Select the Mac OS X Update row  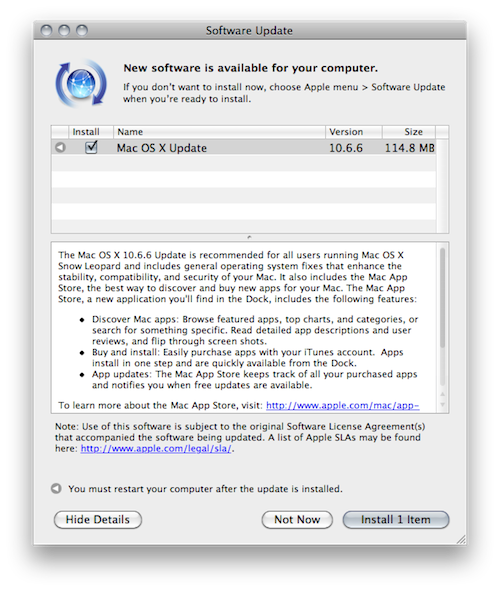pyautogui.click(x=244, y=147)
